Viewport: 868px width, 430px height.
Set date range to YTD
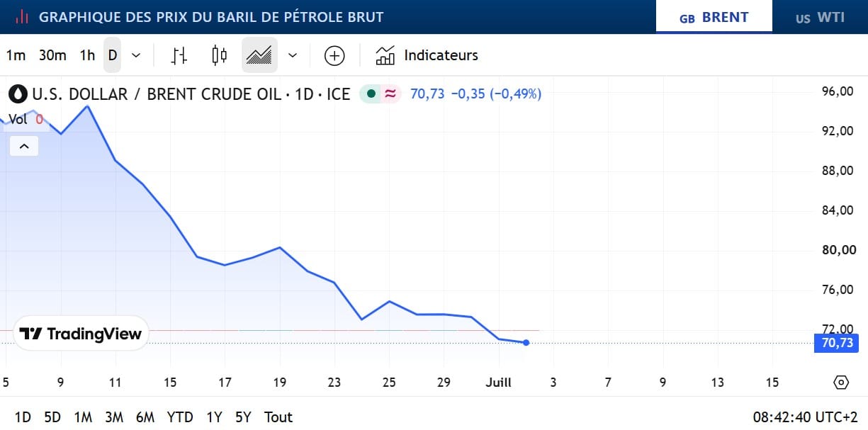click(x=180, y=417)
